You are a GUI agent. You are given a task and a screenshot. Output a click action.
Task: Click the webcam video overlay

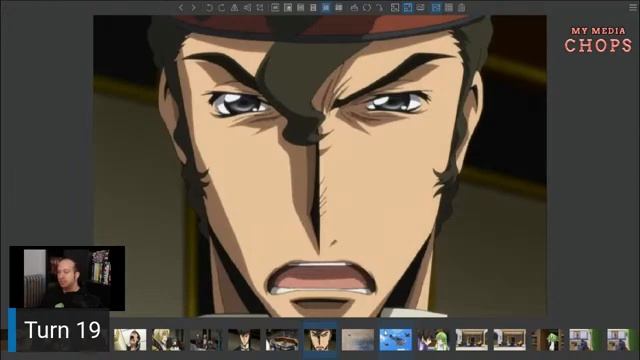point(67,278)
